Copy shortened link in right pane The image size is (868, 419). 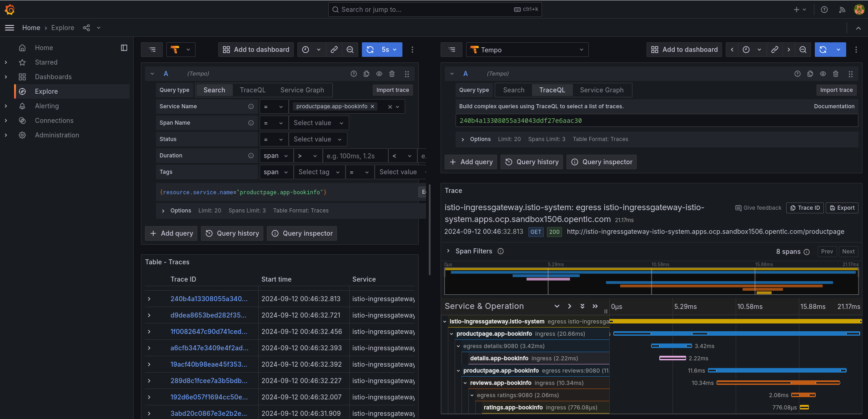pyautogui.click(x=775, y=50)
